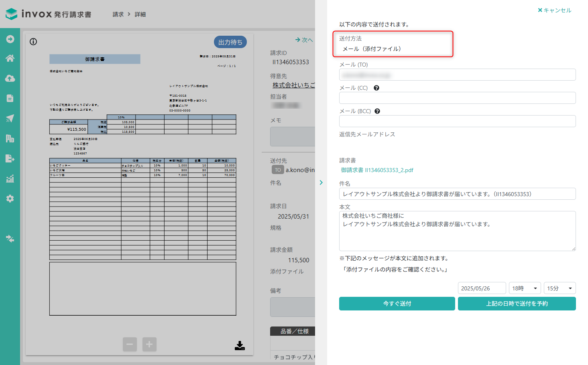
Task: Click the メール (CC) input field
Action: 458,98
